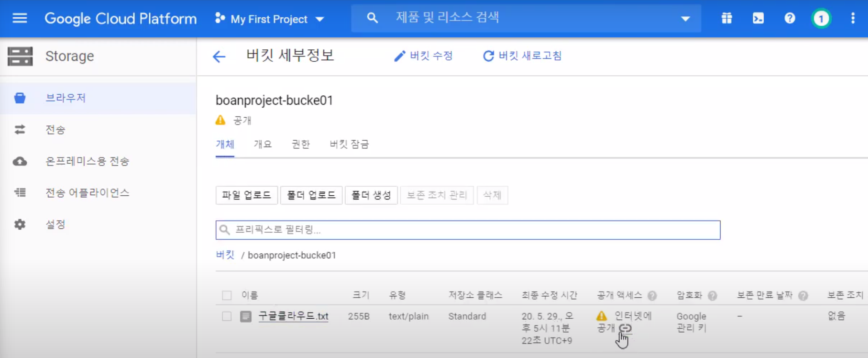Click boanproject-bucke01 in the breadcrumb
The height and width of the screenshot is (358, 868).
(x=292, y=256)
